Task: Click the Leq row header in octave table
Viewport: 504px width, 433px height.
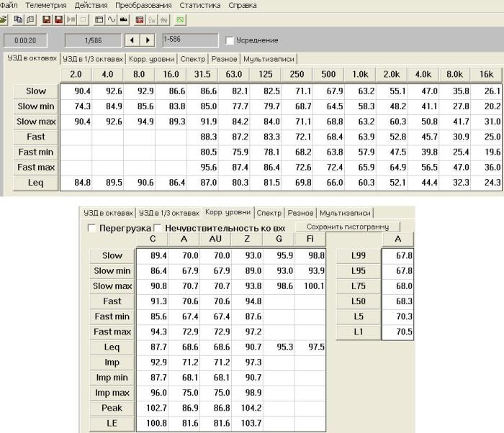Action: (36, 183)
